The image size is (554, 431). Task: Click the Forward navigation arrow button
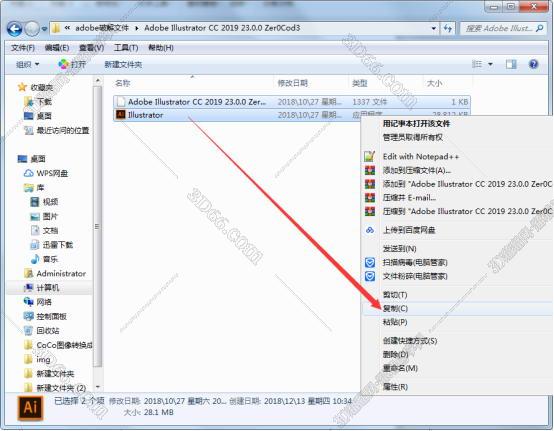32,29
